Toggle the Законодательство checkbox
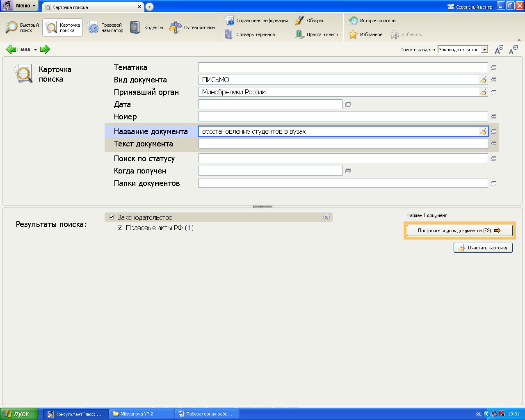525x420 pixels. [x=111, y=217]
